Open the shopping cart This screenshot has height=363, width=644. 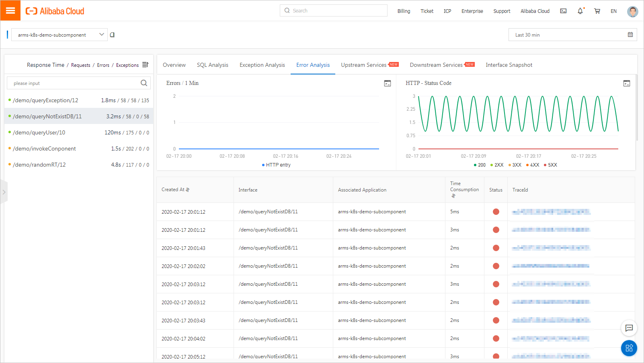[x=597, y=11]
